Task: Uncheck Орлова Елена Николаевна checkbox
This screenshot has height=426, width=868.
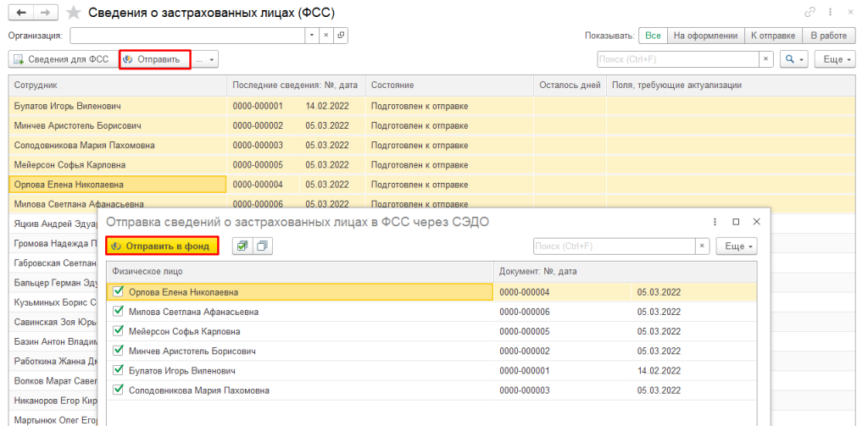Action: (119, 292)
